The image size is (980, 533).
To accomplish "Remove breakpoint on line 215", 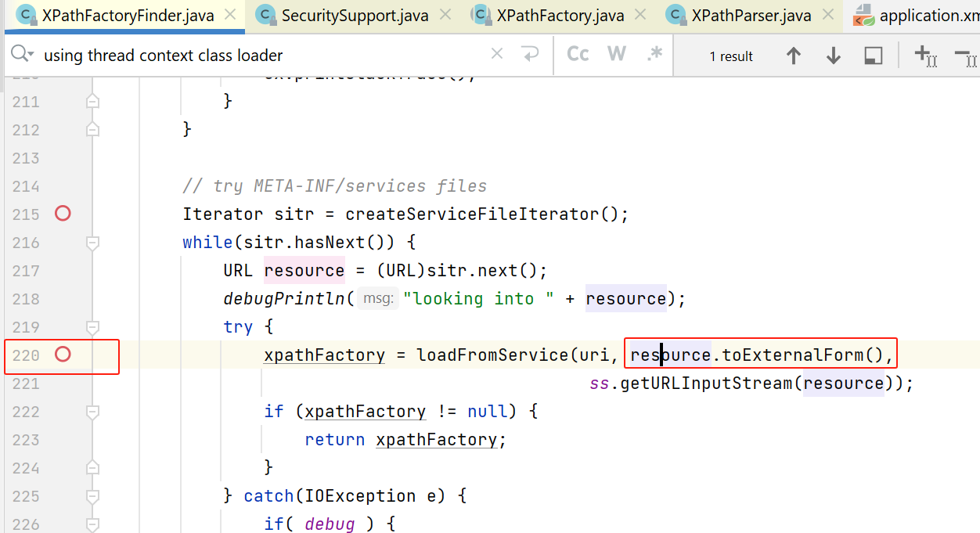I will tap(63, 213).
